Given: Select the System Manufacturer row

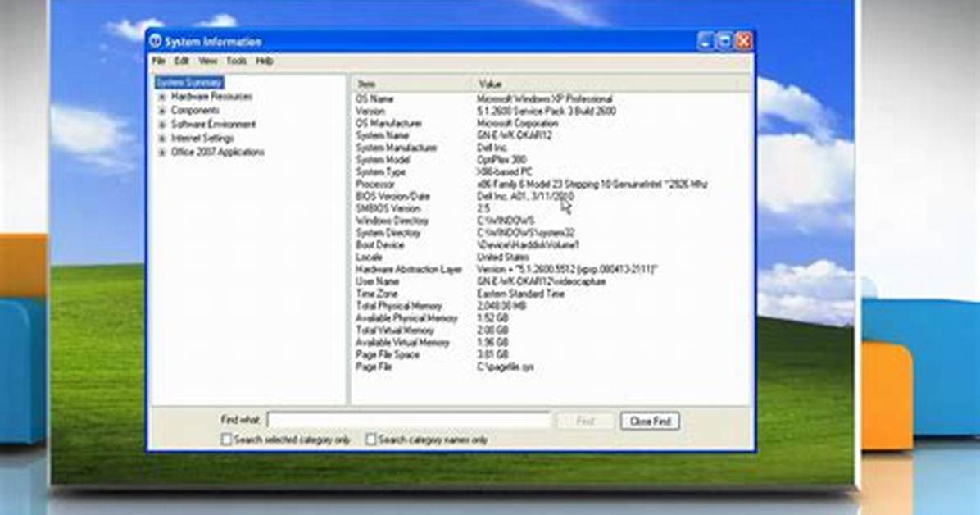Looking at the screenshot, I should tap(551, 148).
